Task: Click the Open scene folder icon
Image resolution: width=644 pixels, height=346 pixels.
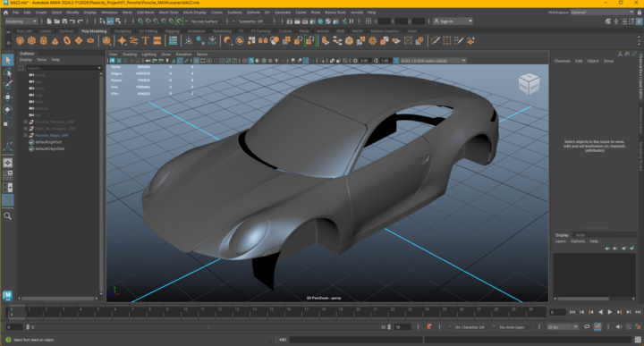Action: tap(56, 21)
